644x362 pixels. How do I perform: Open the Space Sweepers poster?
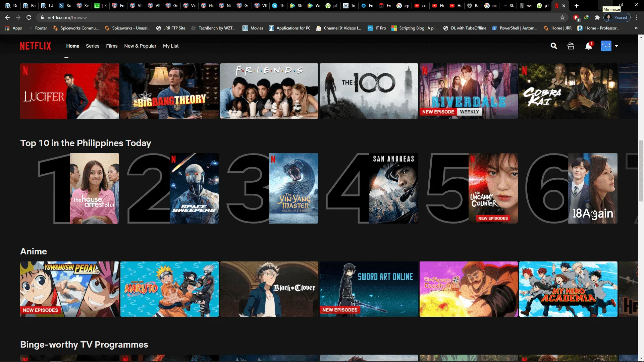[x=194, y=188]
